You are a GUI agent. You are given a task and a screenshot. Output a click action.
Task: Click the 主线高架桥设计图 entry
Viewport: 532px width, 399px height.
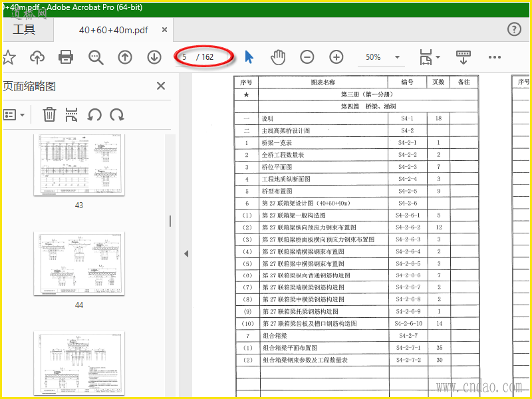286,130
